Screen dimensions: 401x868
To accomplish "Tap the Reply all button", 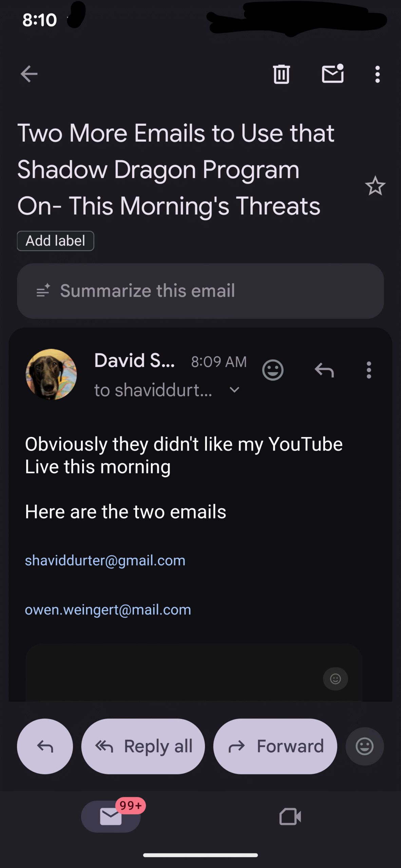I will (143, 746).
